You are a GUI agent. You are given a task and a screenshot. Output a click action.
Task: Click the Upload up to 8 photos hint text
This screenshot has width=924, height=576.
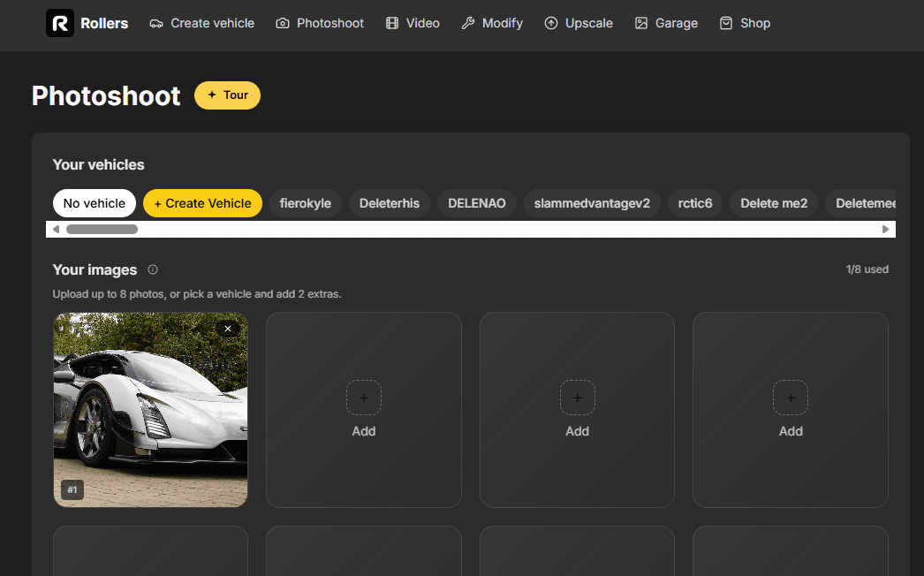coord(197,293)
